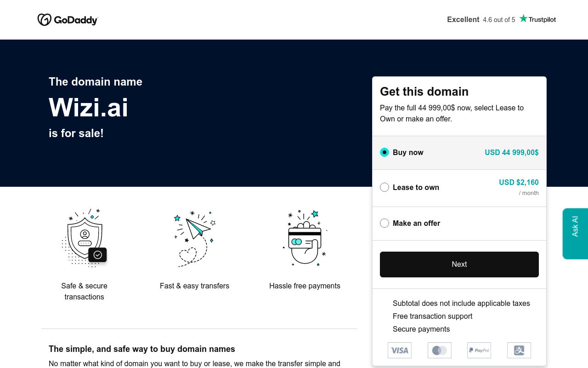Click the Mastercard payment icon

pyautogui.click(x=440, y=350)
